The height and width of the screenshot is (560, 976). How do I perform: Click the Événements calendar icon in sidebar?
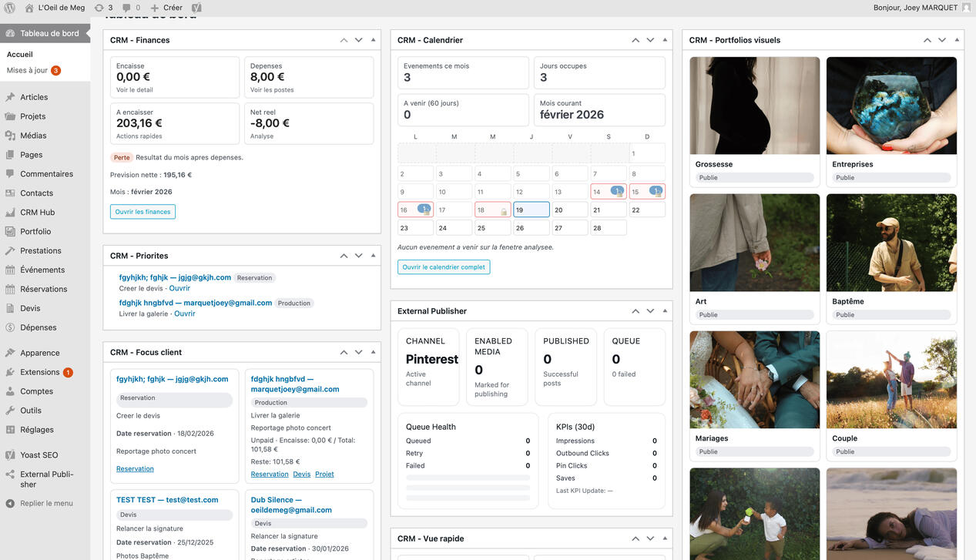[x=10, y=270]
